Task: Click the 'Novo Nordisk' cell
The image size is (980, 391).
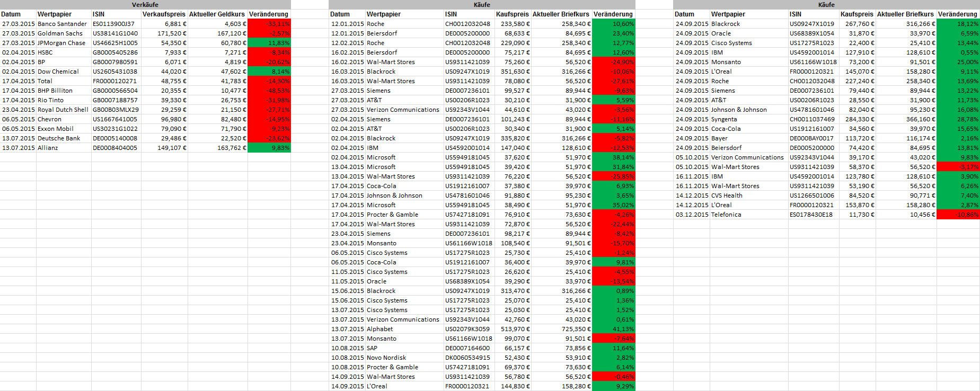Action: tap(404, 358)
